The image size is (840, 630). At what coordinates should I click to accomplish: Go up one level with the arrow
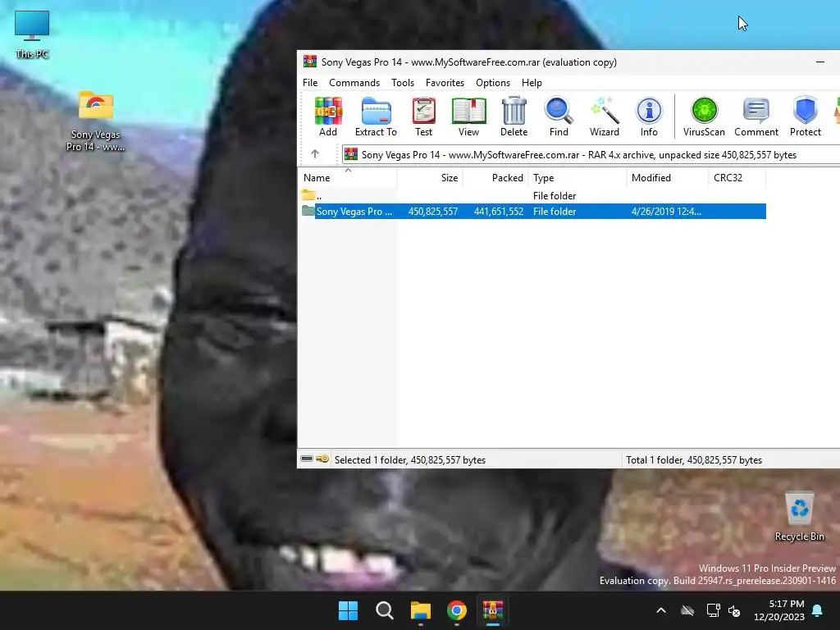tap(315, 154)
